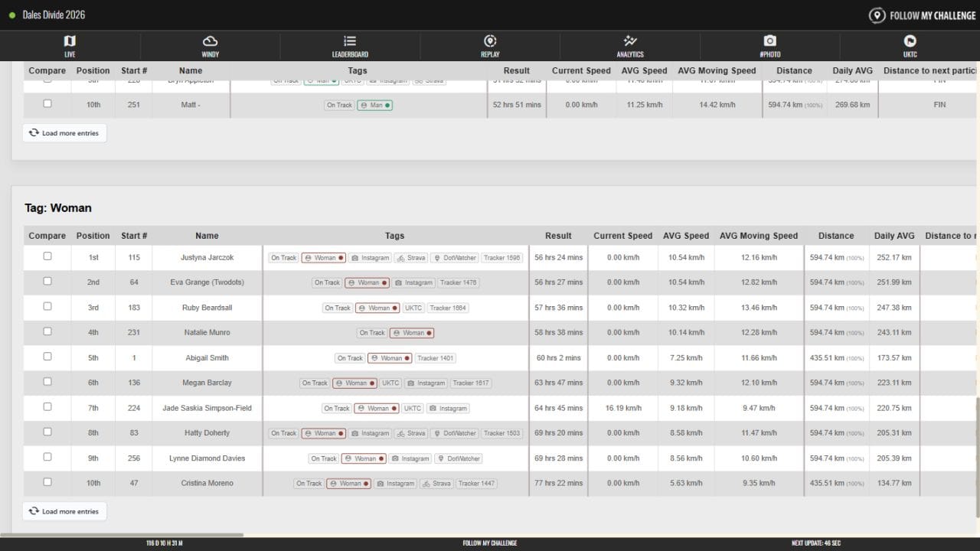Click Strava tag for Hatty Doherty
The image size is (980, 551).
coord(411,433)
